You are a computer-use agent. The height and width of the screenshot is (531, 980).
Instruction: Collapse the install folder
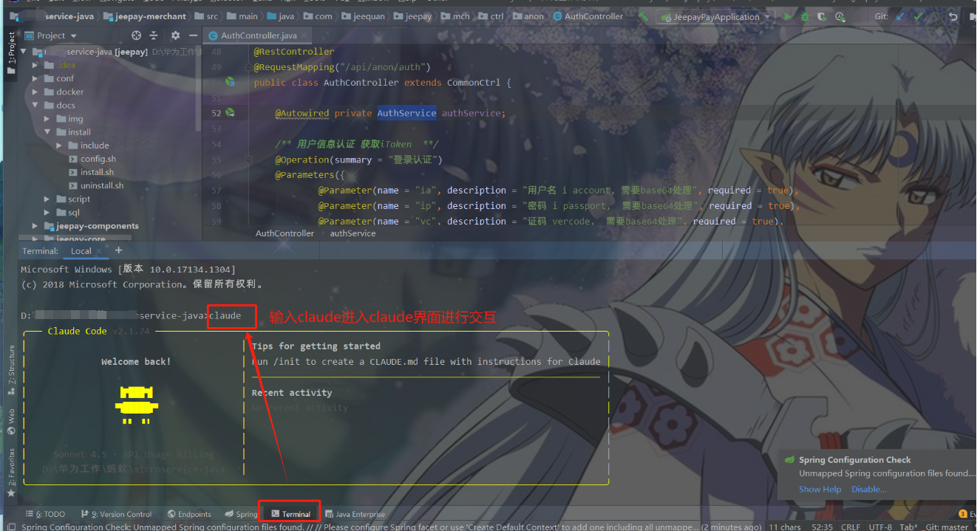[x=47, y=132]
